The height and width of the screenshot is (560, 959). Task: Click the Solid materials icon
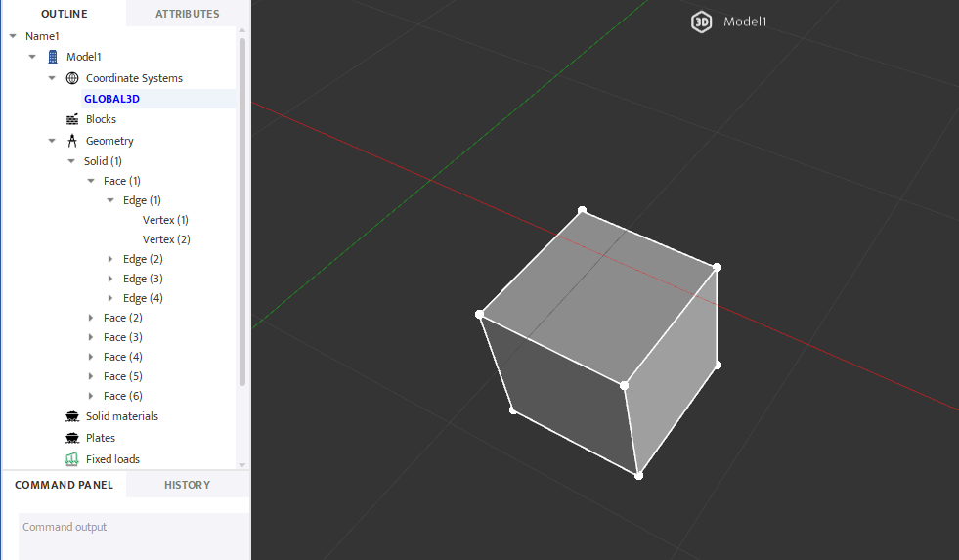coord(72,416)
